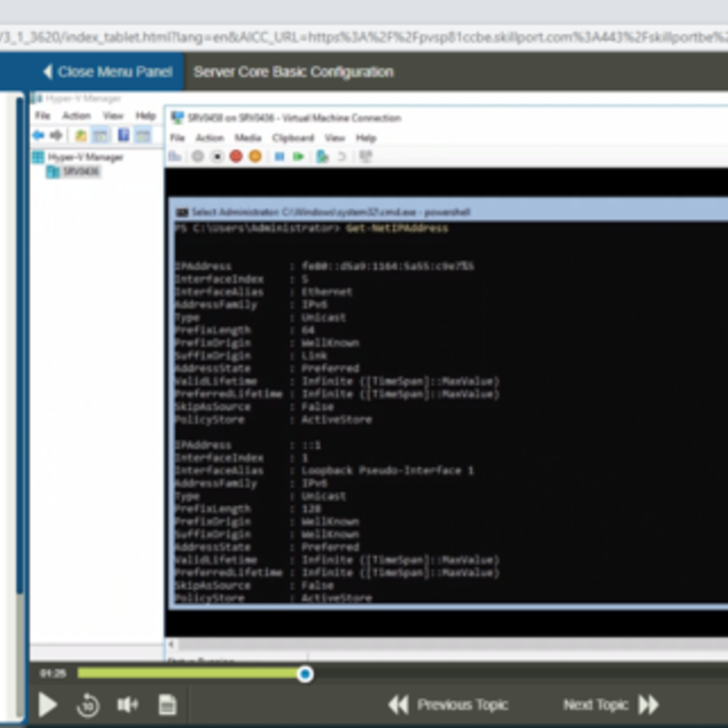Click the Ctrl+Alt+Delete icon in VM toolbar
Screen dimensions: 728x728
click(x=175, y=157)
